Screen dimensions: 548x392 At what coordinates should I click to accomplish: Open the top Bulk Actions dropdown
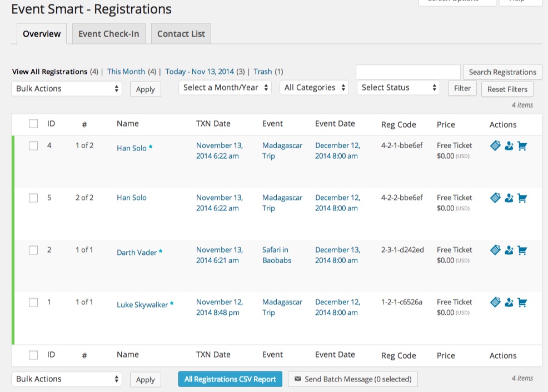pyautogui.click(x=67, y=89)
